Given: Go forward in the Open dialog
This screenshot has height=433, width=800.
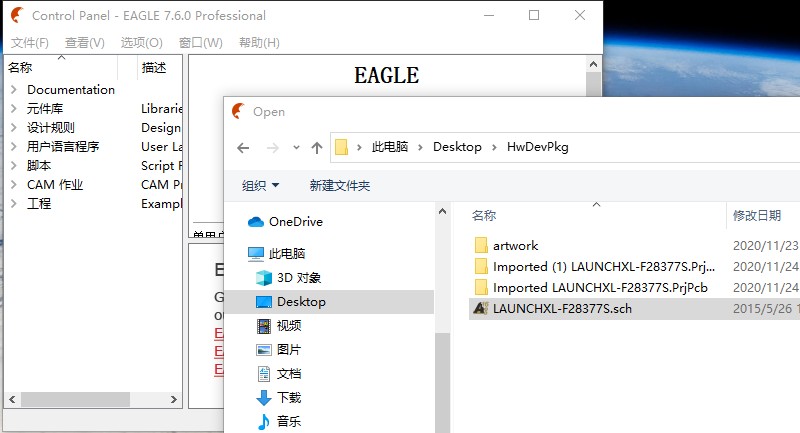Looking at the screenshot, I should tap(273, 148).
